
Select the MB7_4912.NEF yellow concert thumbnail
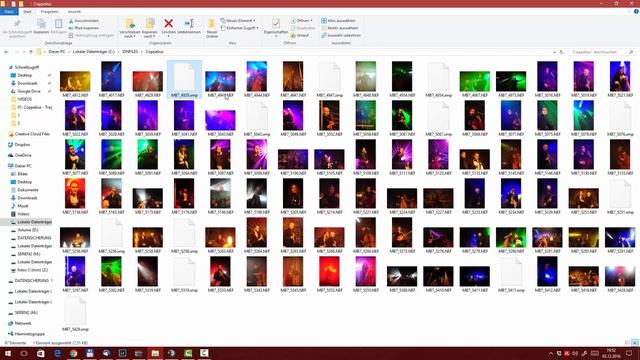point(75,81)
